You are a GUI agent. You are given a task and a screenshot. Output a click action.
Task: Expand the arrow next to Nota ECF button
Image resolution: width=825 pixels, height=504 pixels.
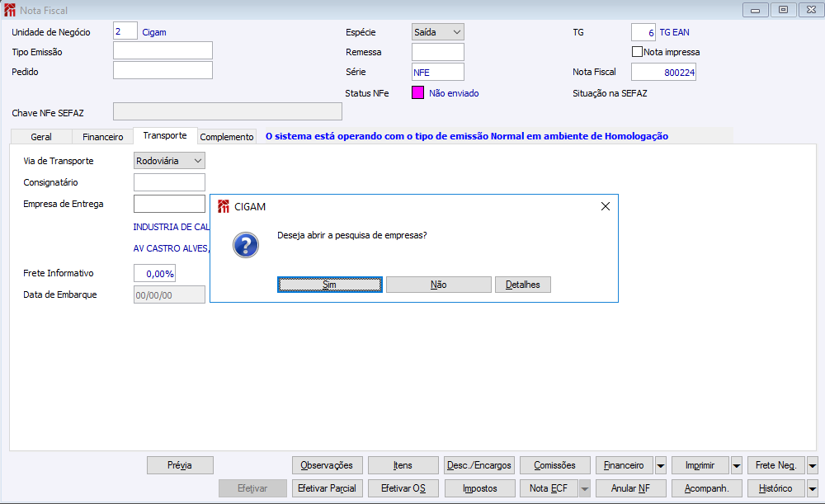point(585,489)
